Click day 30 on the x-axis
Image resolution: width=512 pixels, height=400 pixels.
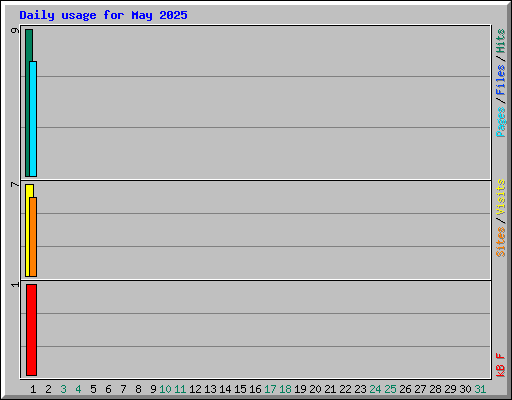tap(465, 389)
